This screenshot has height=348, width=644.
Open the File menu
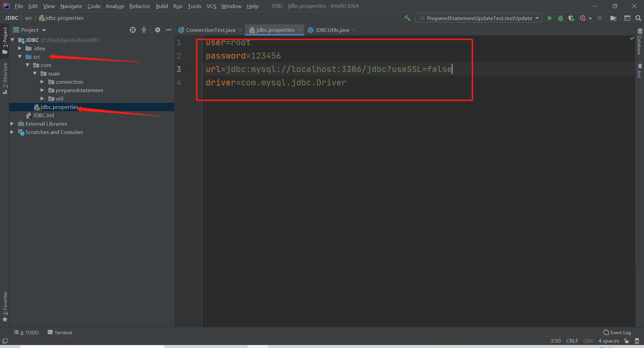pyautogui.click(x=19, y=6)
